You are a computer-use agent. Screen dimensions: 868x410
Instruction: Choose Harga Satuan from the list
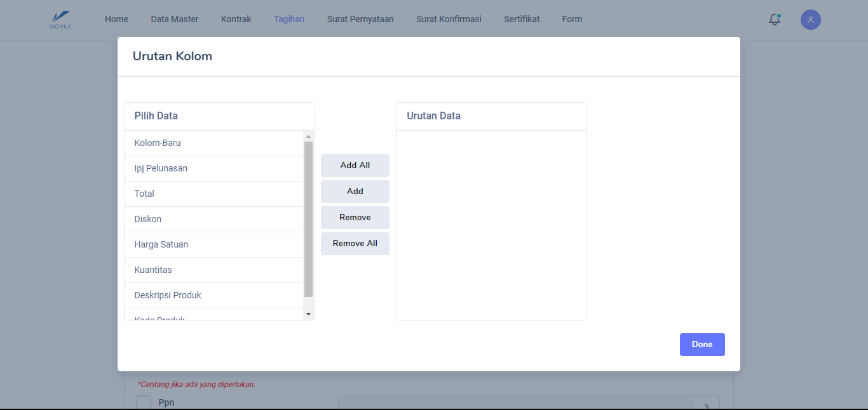point(161,245)
